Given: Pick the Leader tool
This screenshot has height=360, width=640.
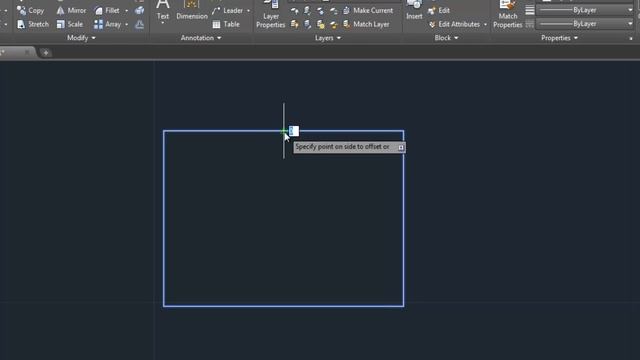Looking at the screenshot, I should [228, 11].
